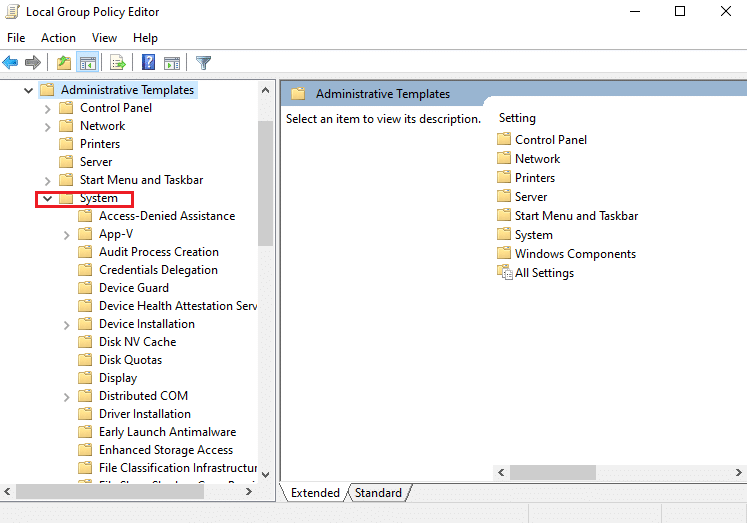The height and width of the screenshot is (523, 747).
Task: Expand the Control Panel tree node
Action: 47,109
